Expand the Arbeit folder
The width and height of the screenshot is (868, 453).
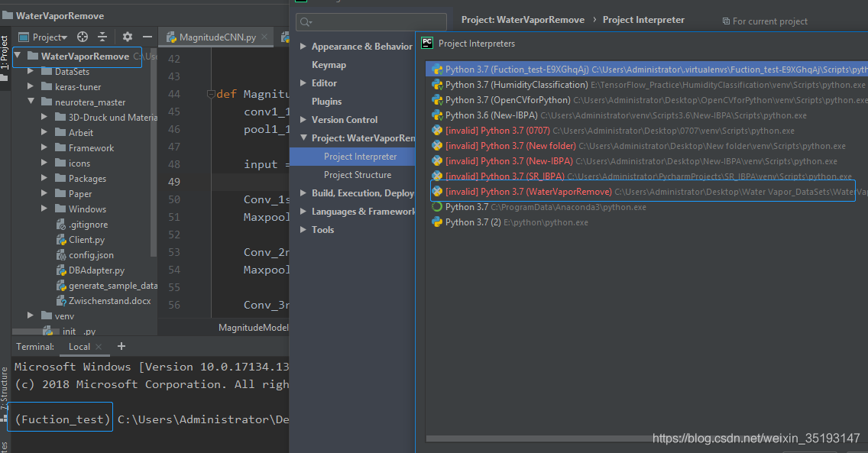coord(44,133)
